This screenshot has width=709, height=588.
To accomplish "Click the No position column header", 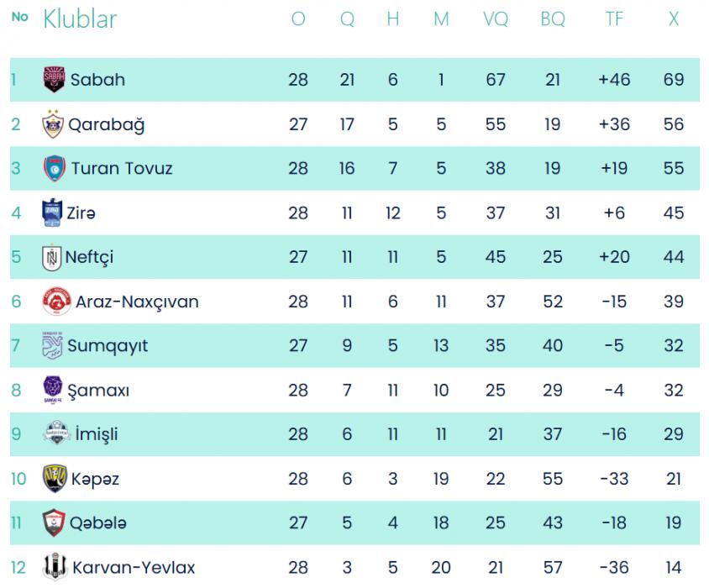I will click(20, 17).
